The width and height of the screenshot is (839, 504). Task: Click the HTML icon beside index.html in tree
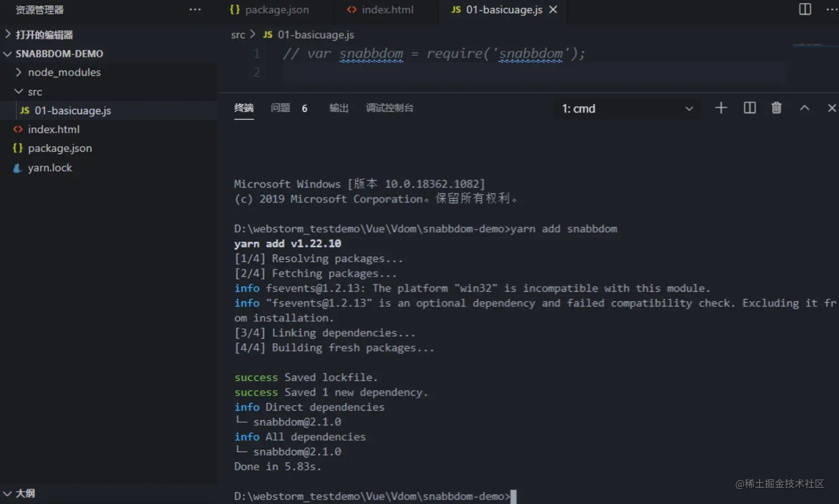pyautogui.click(x=18, y=129)
